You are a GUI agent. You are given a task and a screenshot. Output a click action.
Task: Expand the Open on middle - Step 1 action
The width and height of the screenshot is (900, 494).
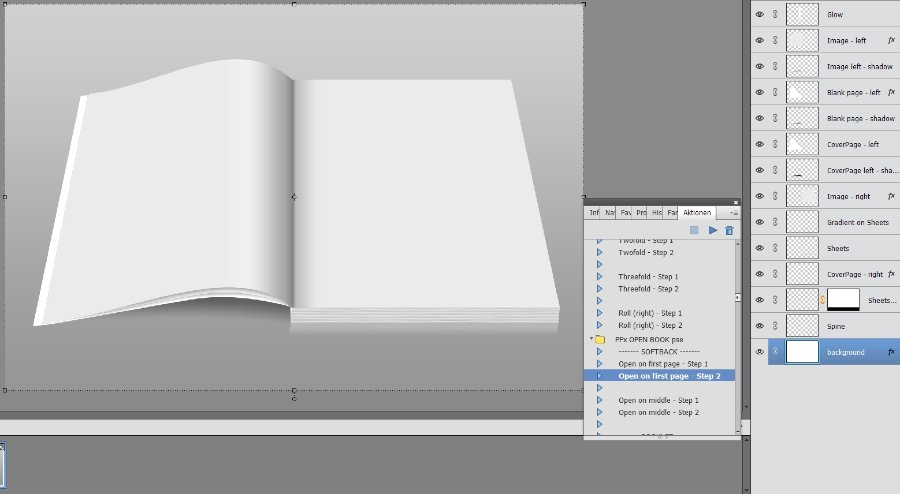click(599, 400)
